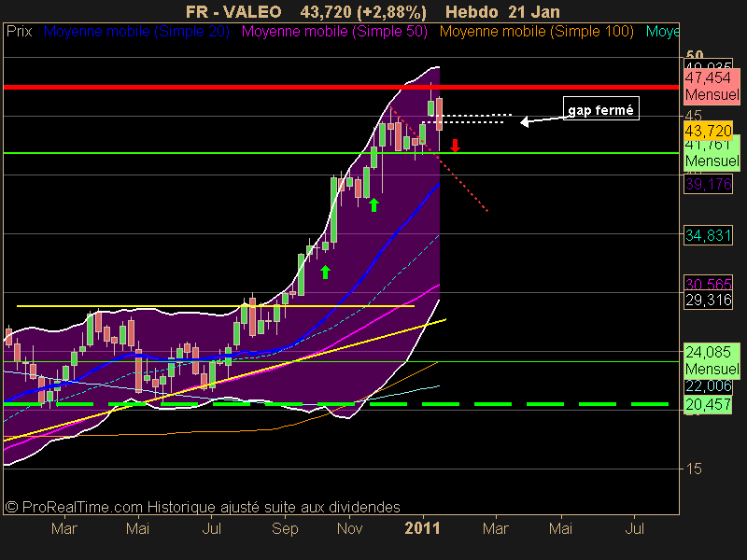The height and width of the screenshot is (560, 747).
Task: Click the purple "39,176" price label
Action: (708, 184)
